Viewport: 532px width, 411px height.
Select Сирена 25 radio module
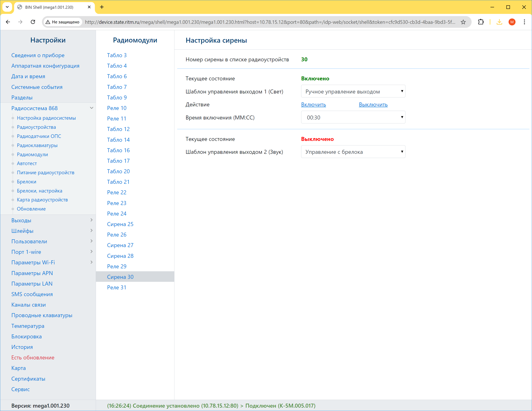(x=120, y=224)
